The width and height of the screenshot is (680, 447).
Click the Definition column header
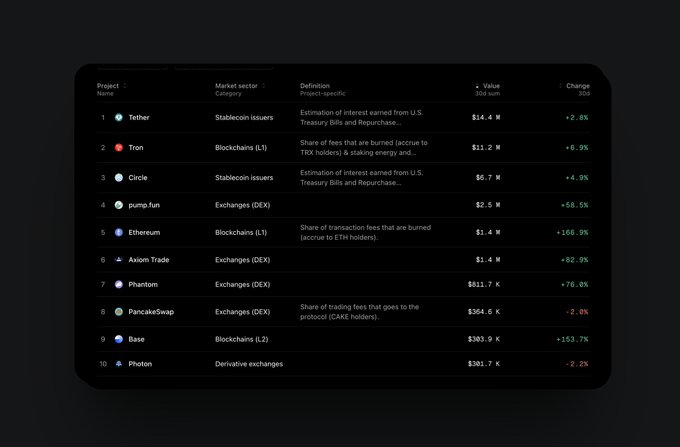click(x=315, y=86)
